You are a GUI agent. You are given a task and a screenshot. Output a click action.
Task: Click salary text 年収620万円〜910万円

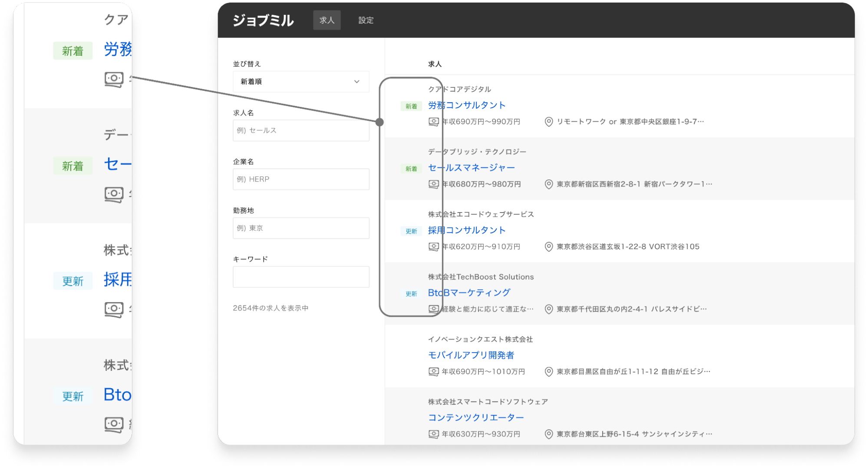[x=481, y=247]
